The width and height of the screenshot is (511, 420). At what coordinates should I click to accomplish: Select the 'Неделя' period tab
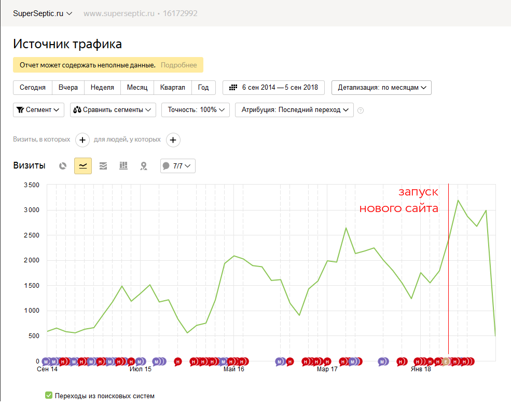102,88
